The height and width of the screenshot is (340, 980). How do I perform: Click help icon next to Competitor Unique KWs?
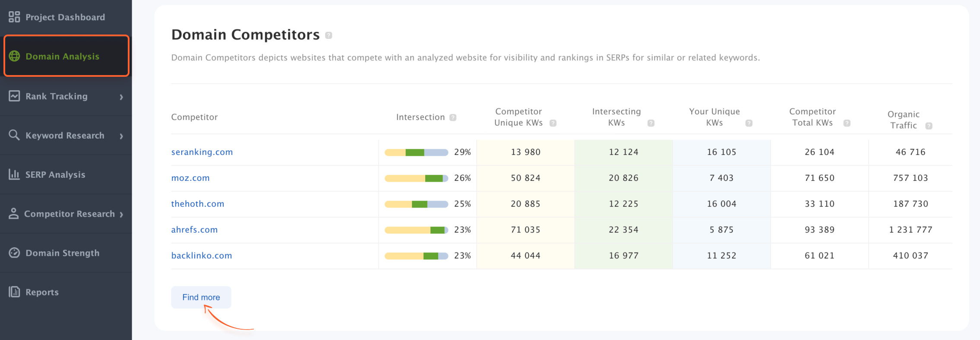click(x=553, y=123)
